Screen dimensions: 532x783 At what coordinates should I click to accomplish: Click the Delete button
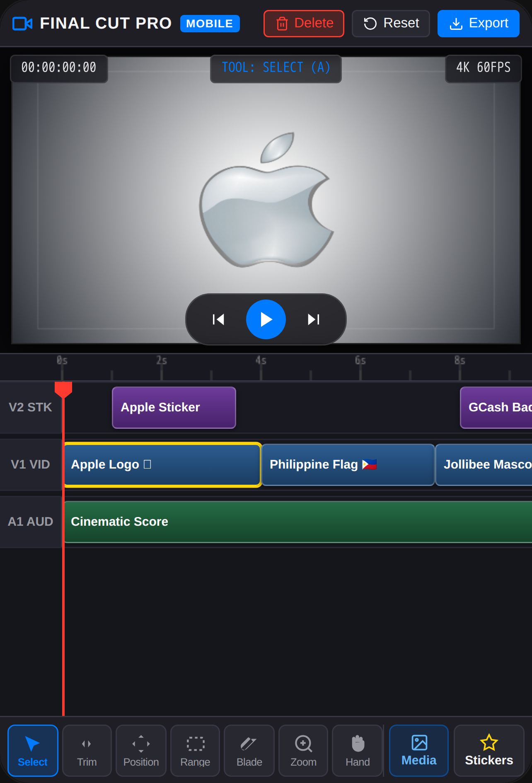click(x=304, y=24)
